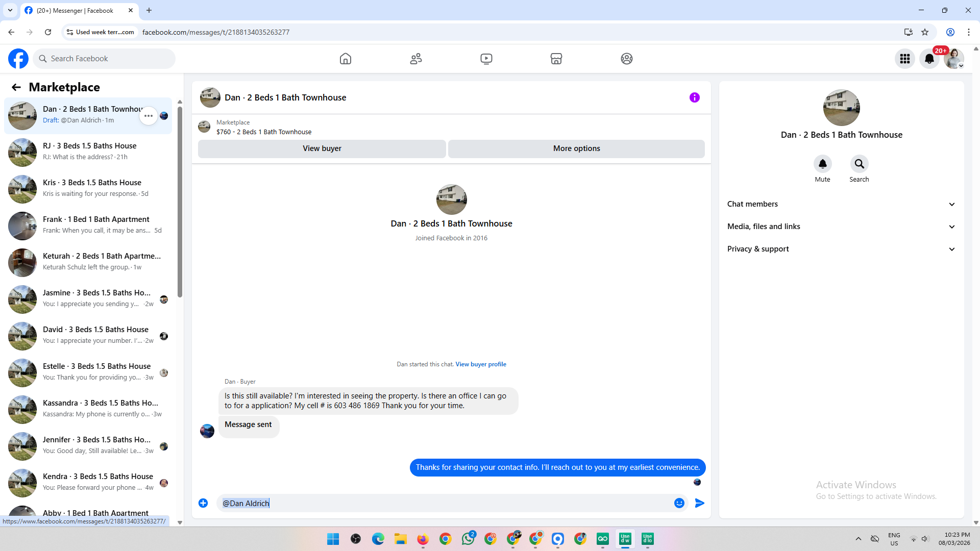Open RJ's 3 Beds 1.5 Baths House chat
The height and width of the screenshot is (551, 980).
pyautogui.click(x=89, y=152)
